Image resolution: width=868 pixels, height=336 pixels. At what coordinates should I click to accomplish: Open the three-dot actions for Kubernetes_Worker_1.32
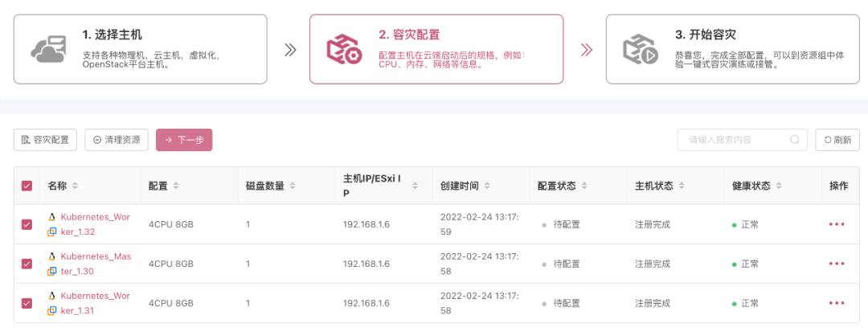coord(837,224)
